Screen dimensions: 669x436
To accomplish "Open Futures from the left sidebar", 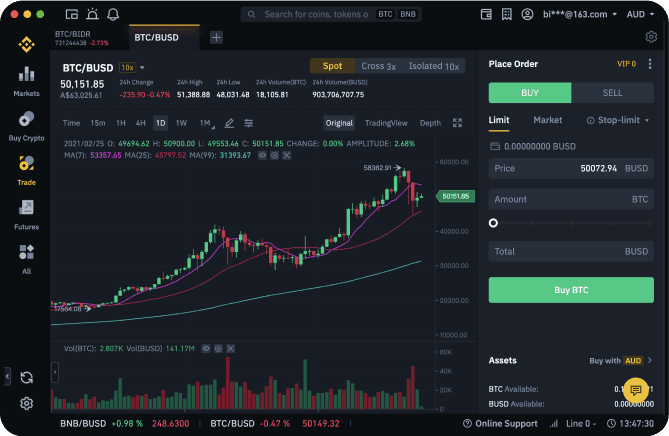I will point(27,214).
